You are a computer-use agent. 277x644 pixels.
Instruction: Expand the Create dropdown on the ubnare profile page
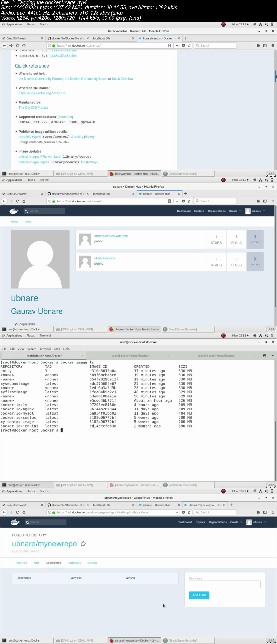click(235, 211)
